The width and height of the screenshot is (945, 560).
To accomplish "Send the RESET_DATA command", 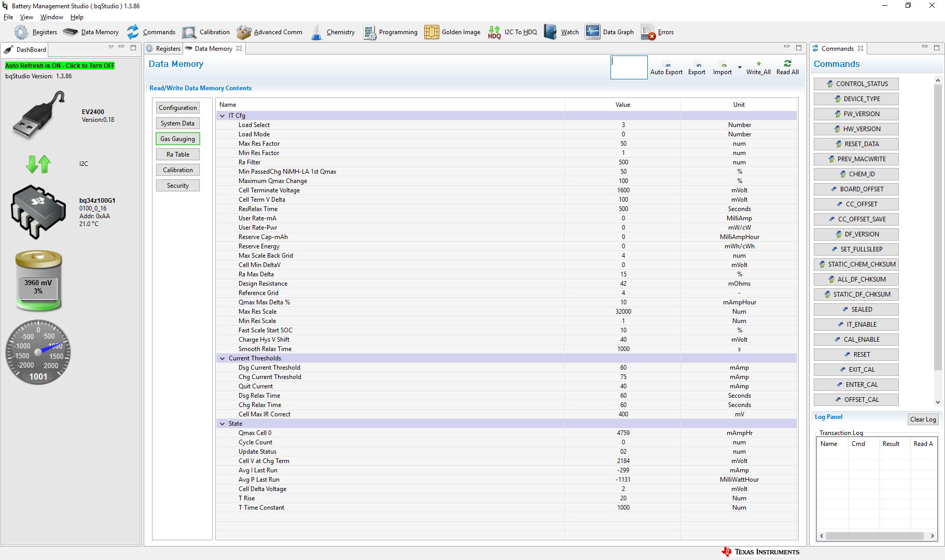I will (856, 144).
